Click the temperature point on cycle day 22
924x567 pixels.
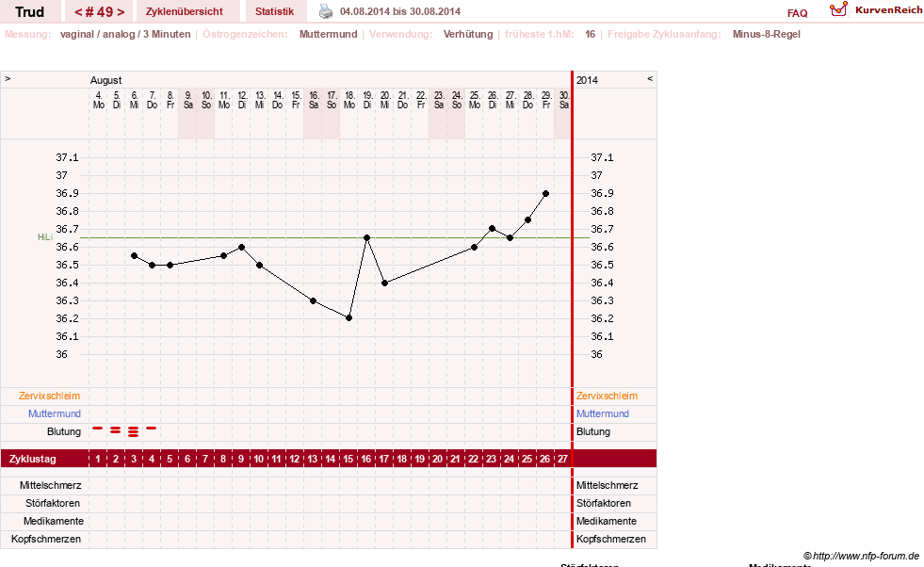click(475, 247)
